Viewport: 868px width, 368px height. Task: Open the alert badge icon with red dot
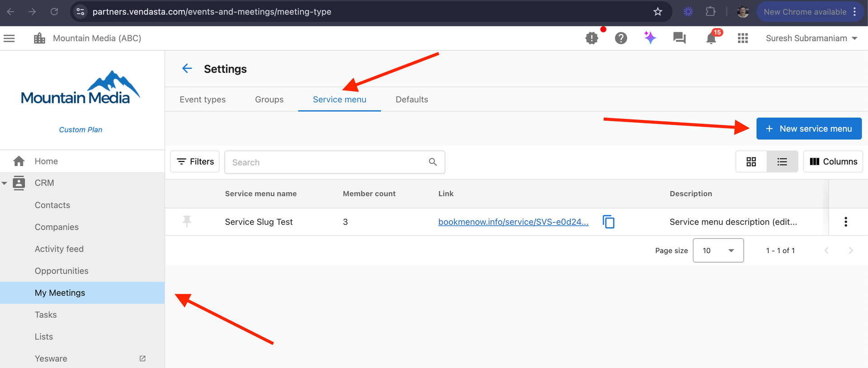(x=592, y=38)
